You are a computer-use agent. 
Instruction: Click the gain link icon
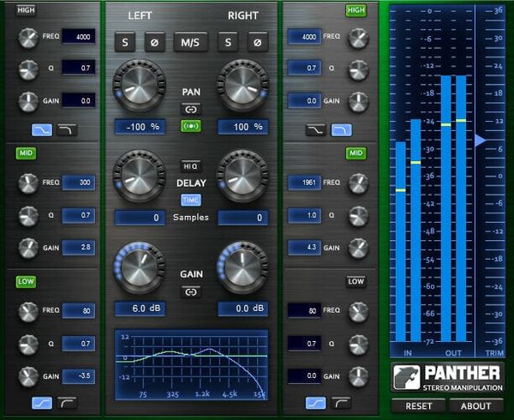pos(190,291)
